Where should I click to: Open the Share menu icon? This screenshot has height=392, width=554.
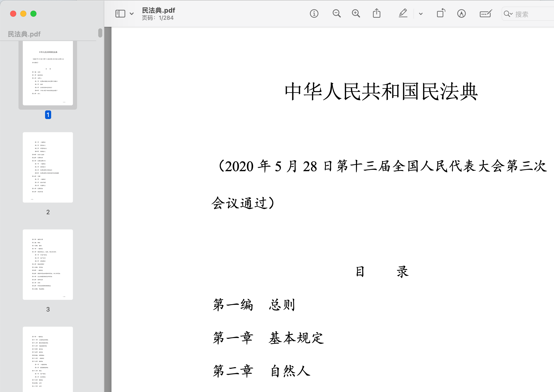pyautogui.click(x=377, y=13)
